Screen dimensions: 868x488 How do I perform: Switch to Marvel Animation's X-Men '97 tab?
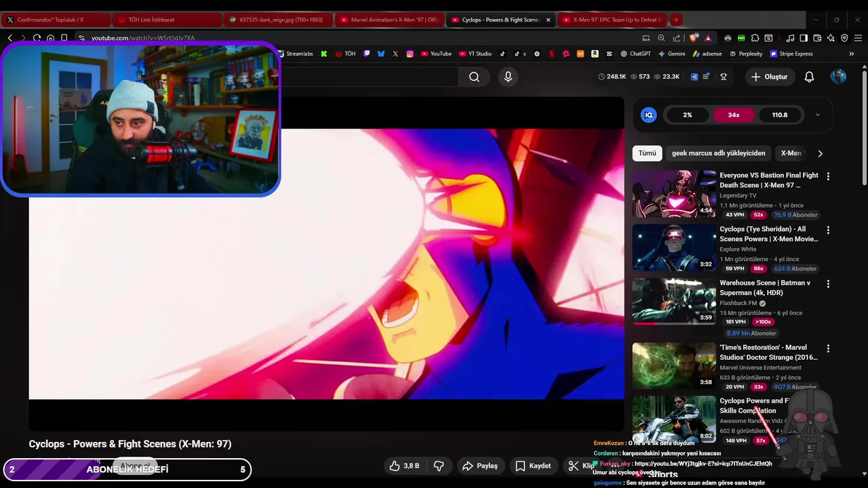click(389, 20)
